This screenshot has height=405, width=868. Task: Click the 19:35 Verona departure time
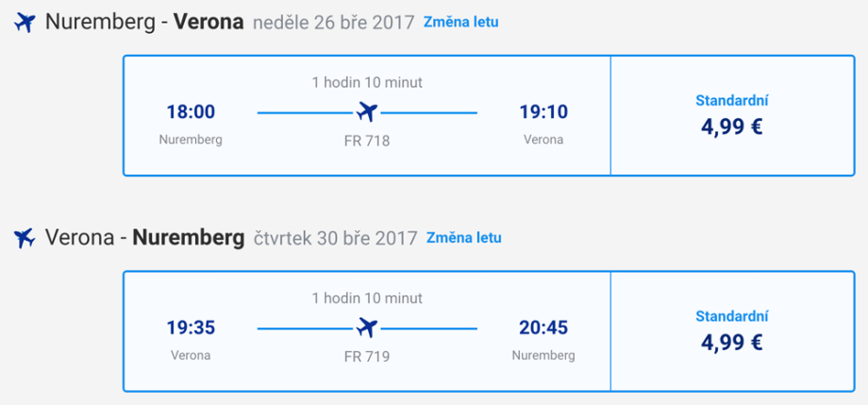(191, 329)
